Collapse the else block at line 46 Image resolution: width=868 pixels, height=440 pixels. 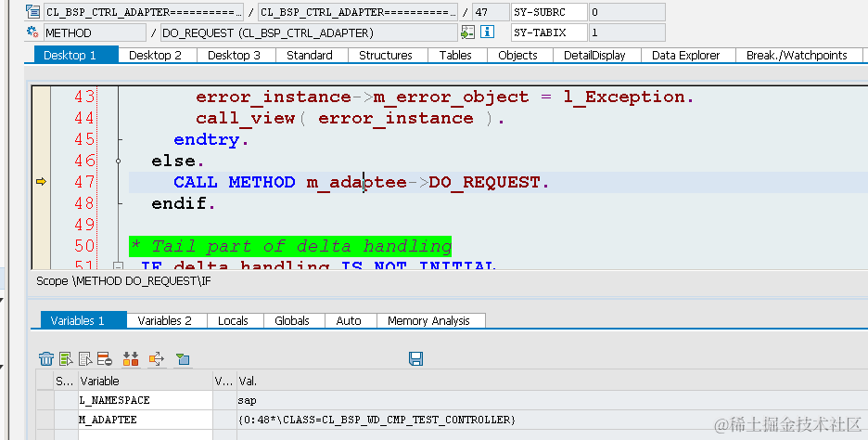coord(118,161)
